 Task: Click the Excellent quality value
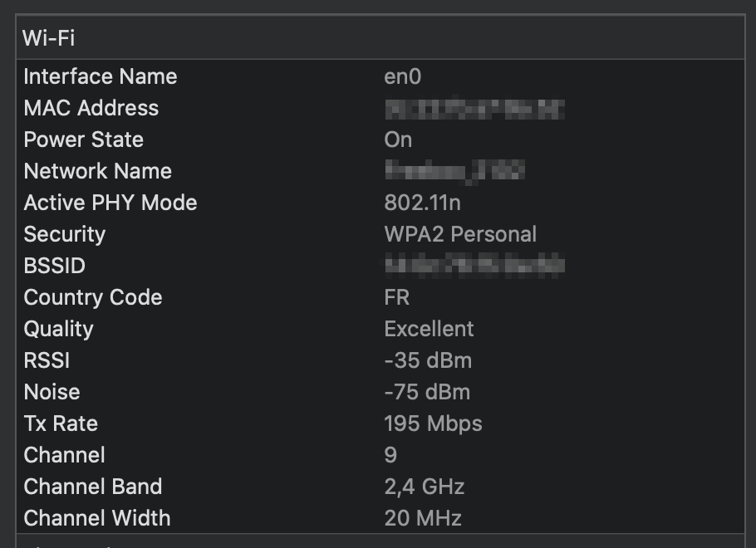pyautogui.click(x=429, y=329)
